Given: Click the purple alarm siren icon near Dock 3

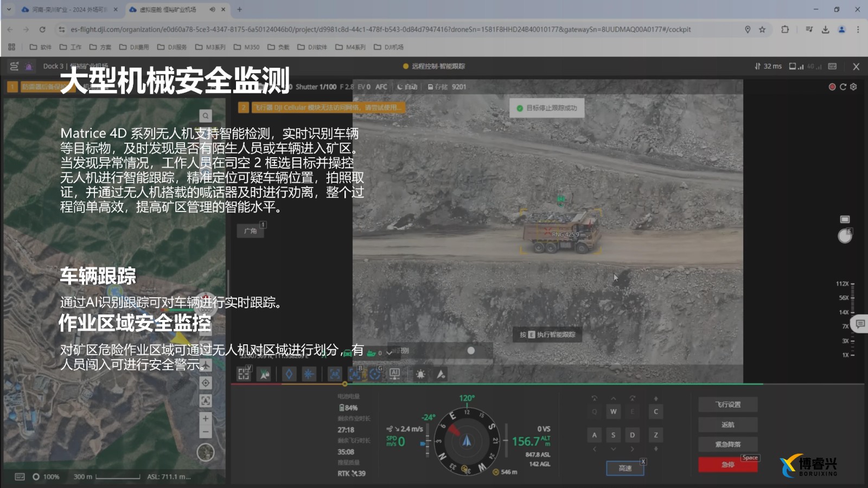Looking at the screenshot, I should 29,66.
